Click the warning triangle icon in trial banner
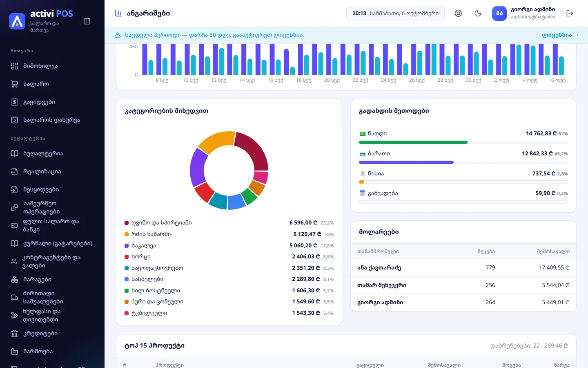Image resolution: width=588 pixels, height=368 pixels. 118,35
